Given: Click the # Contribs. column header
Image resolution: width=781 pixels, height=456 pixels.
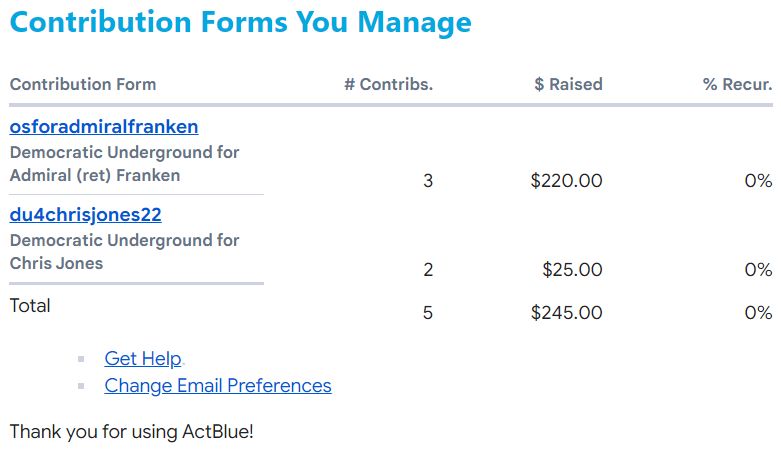Looking at the screenshot, I should tap(388, 84).
